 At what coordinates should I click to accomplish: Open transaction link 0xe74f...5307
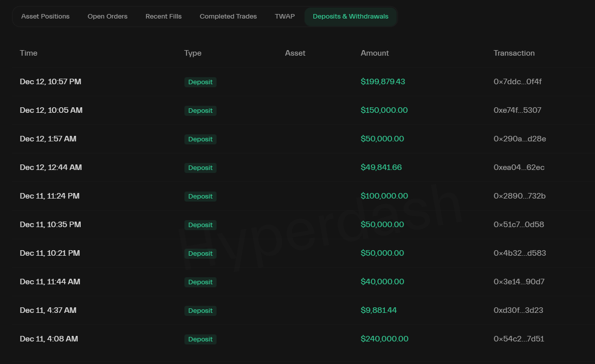coord(517,110)
